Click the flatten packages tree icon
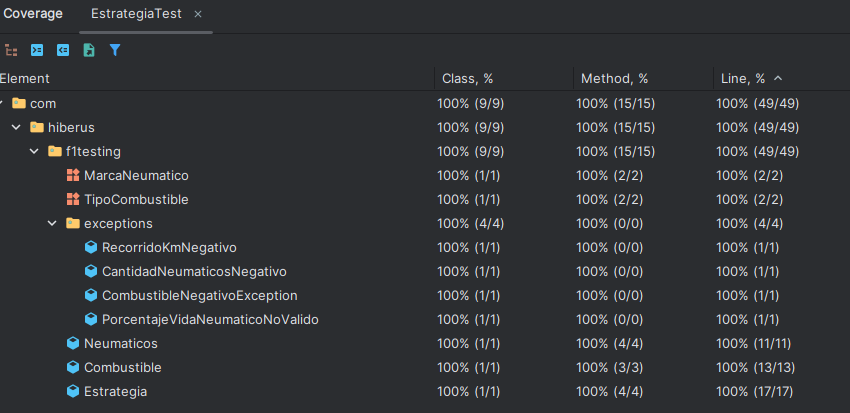 pyautogui.click(x=11, y=50)
